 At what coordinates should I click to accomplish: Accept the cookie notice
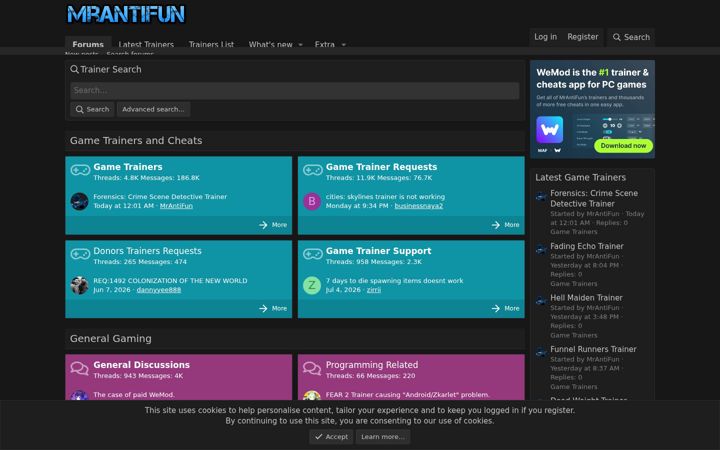pyautogui.click(x=332, y=437)
